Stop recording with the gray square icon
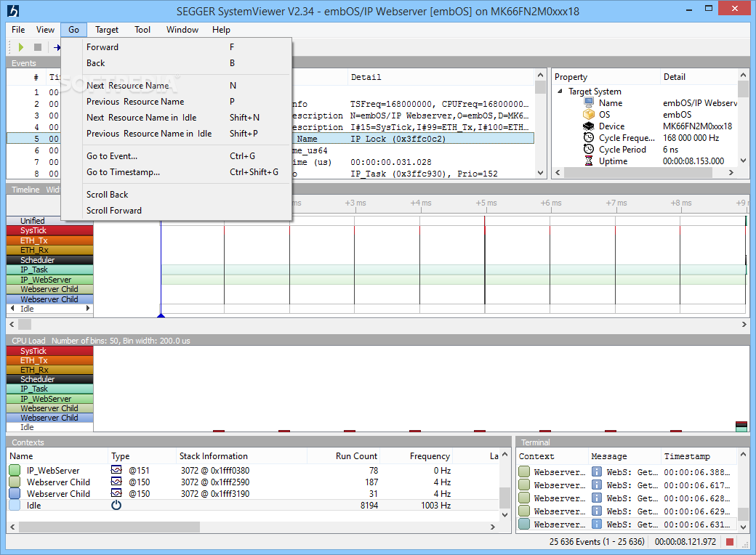 point(38,47)
